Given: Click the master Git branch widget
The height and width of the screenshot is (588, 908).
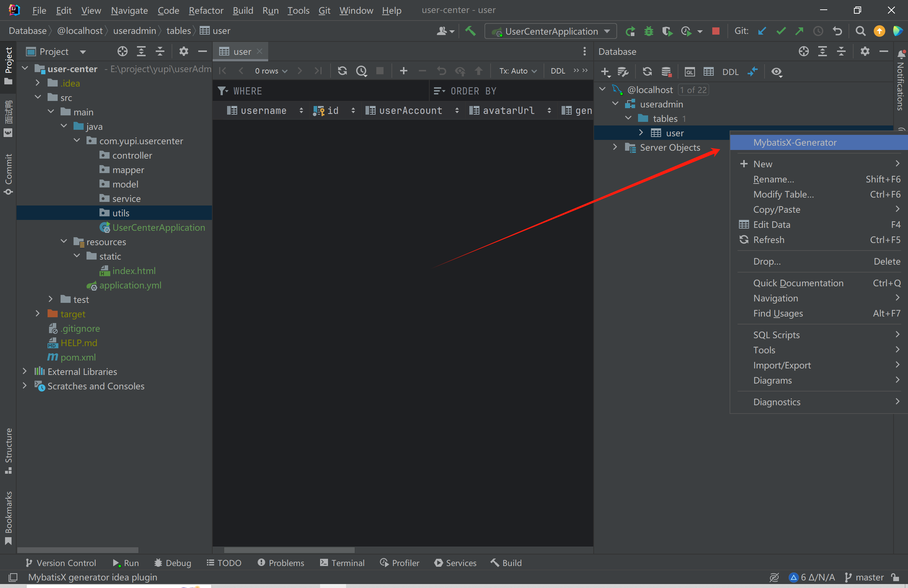Looking at the screenshot, I should click(864, 577).
